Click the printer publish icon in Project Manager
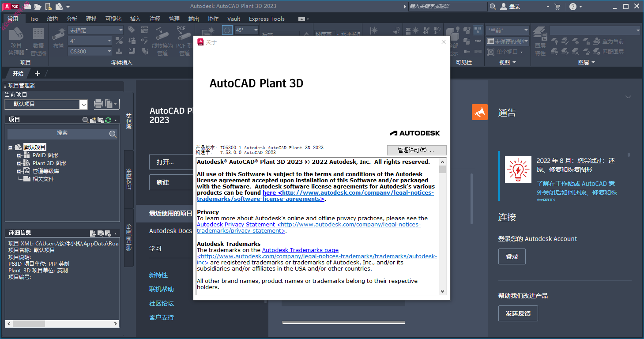The image size is (644, 339). click(x=98, y=104)
